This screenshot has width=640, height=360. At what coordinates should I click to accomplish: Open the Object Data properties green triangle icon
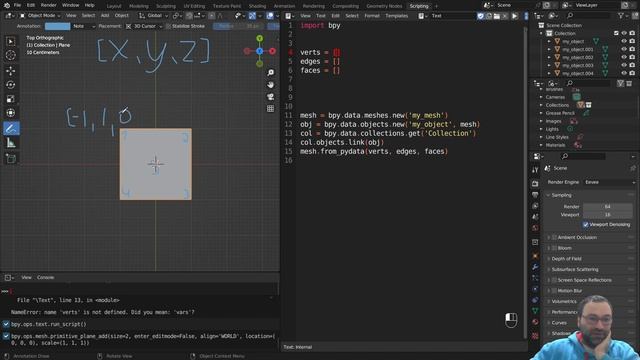click(535, 311)
